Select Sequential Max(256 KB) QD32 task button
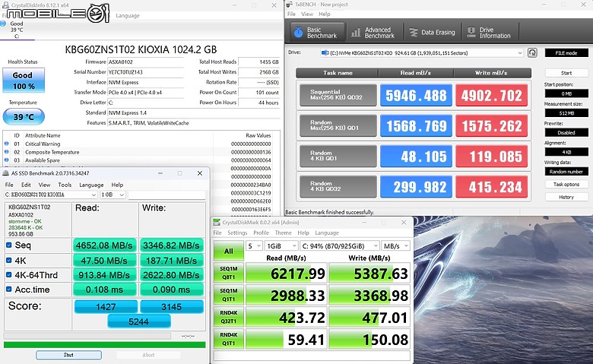The width and height of the screenshot is (593, 364). [x=338, y=95]
